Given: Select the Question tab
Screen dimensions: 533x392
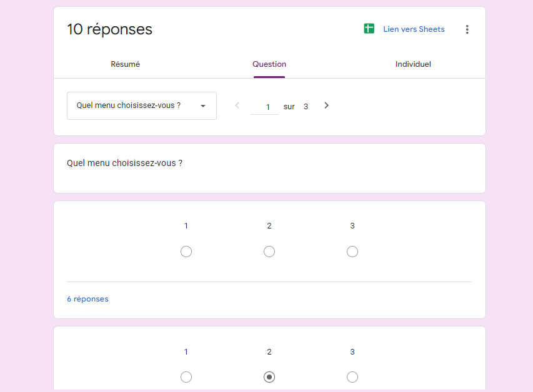Looking at the screenshot, I should click(269, 64).
